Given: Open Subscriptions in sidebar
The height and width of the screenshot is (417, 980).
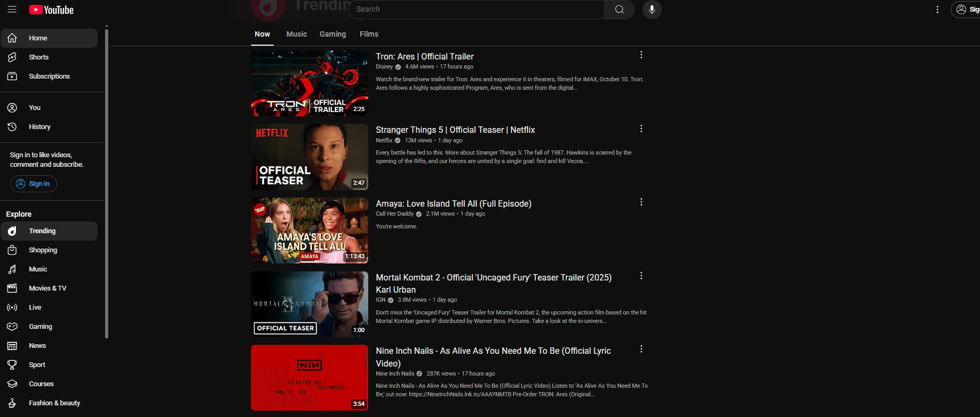Looking at the screenshot, I should (x=49, y=76).
